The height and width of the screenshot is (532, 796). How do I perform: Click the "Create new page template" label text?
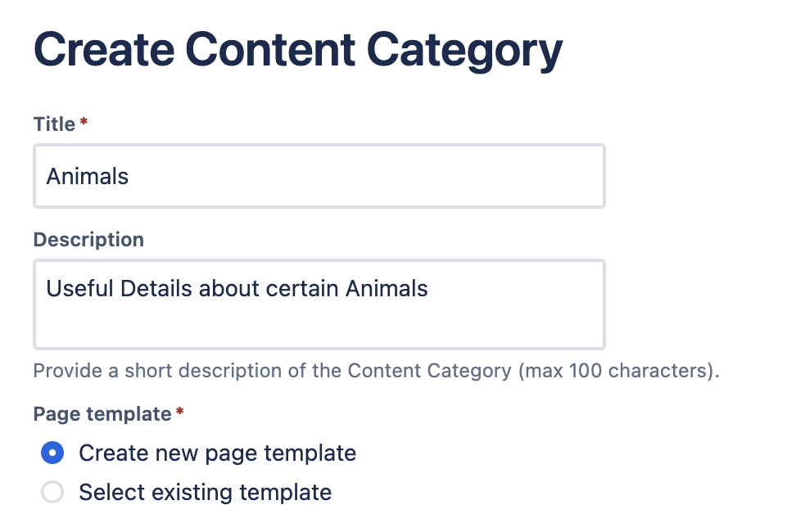[217, 453]
